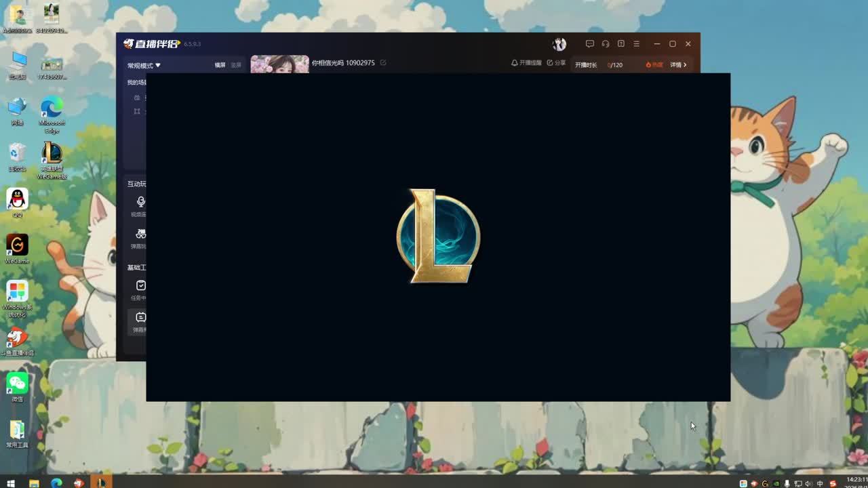Click the 弹幕玩法 icon in the sidebar
The image size is (868, 488).
point(140,234)
